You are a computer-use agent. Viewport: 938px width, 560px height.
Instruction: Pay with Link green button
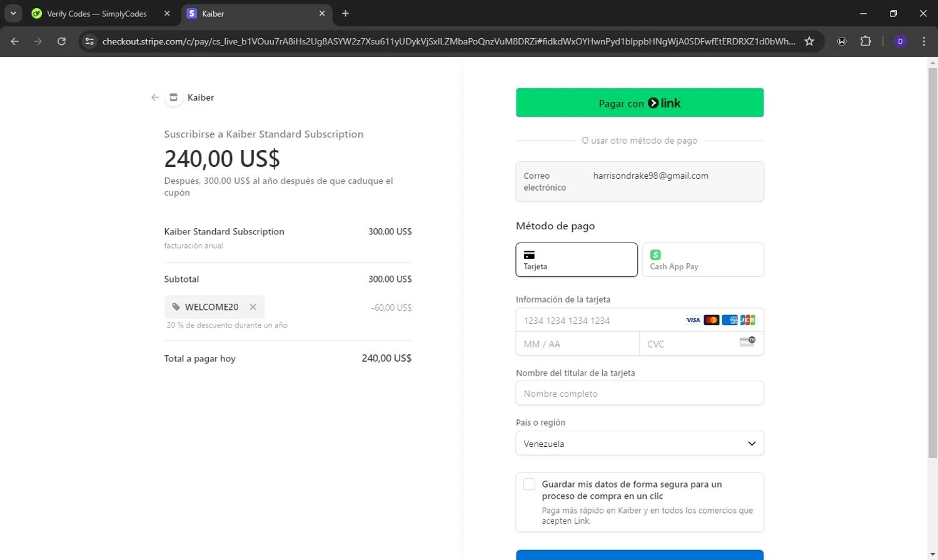[640, 102]
